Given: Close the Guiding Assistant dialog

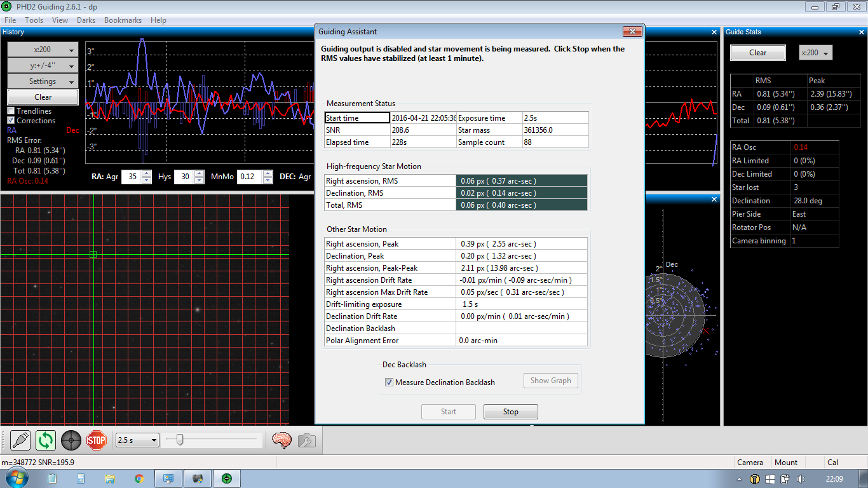Looking at the screenshot, I should pos(632,31).
